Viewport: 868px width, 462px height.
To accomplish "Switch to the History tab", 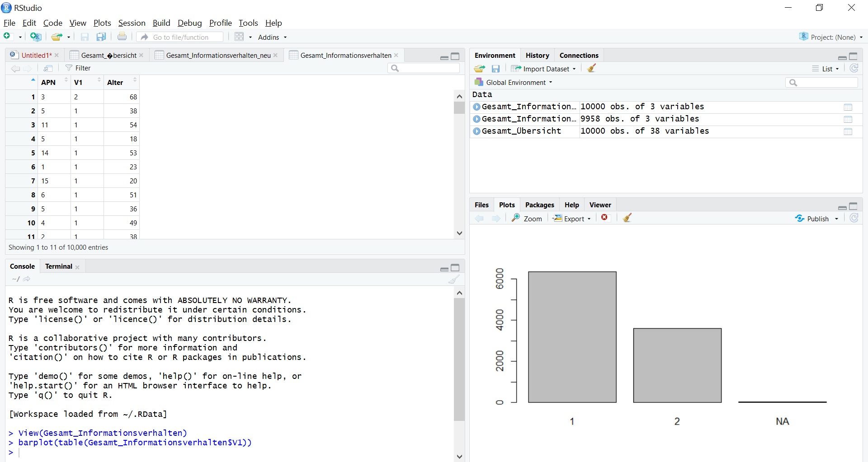I will 537,55.
